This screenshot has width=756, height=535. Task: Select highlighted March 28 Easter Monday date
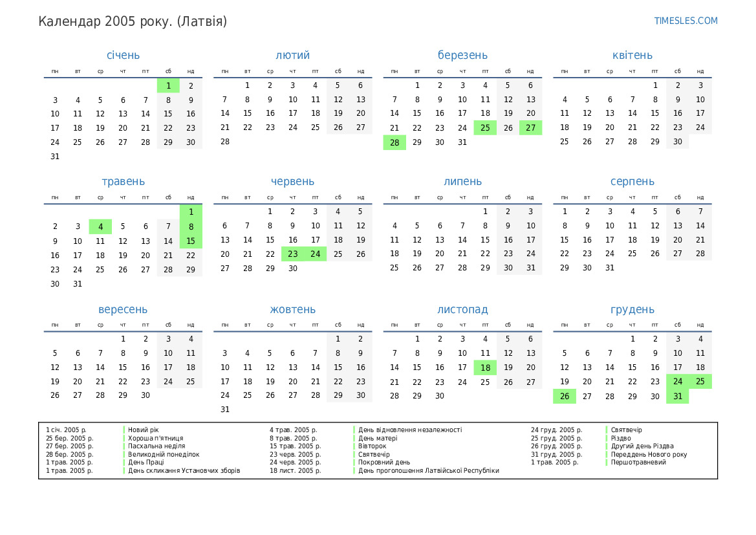click(x=394, y=142)
